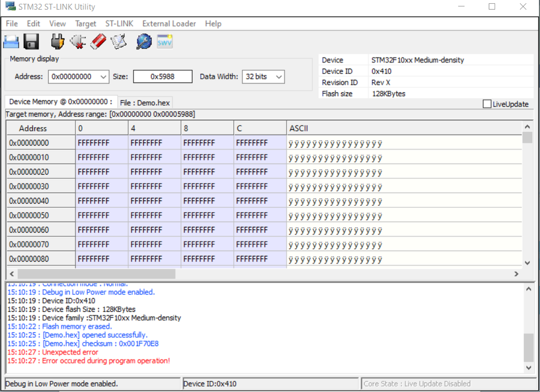Click memory table vertical scrollbar up arrow

tap(527, 127)
